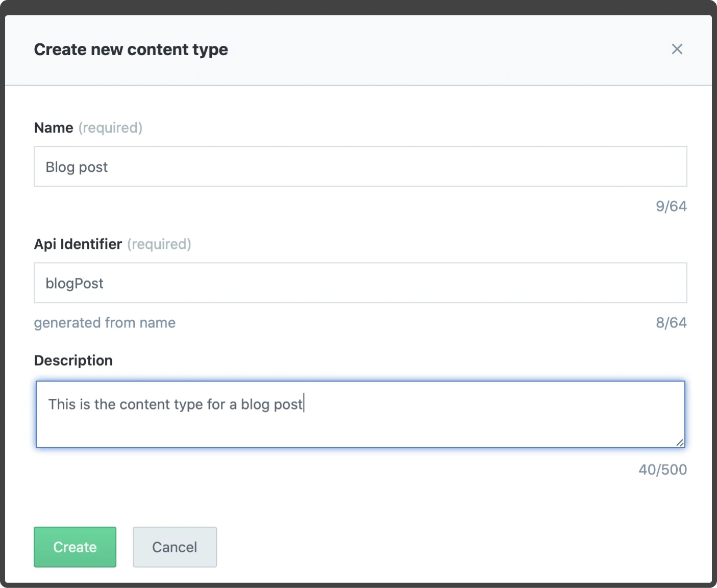Click the 40/500 description counter
Image resolution: width=717 pixels, height=588 pixels.
click(x=662, y=470)
